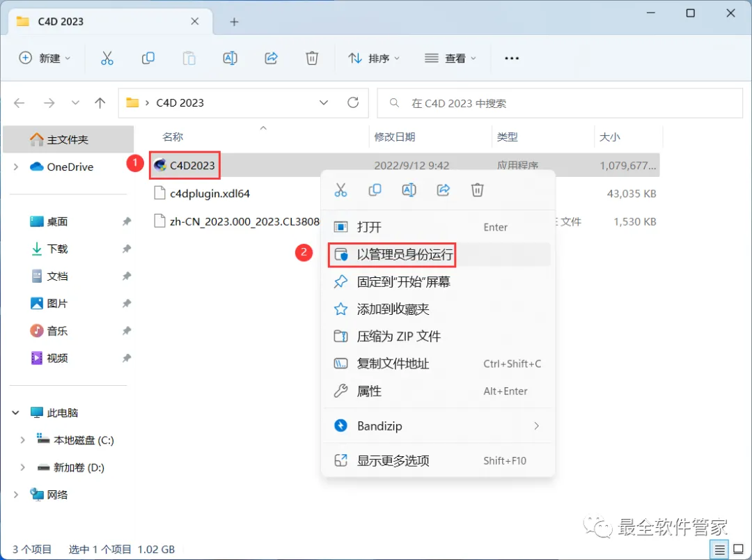
Task: Select Local Disk (本地磁盘 C:) in sidebar
Action: [75, 440]
